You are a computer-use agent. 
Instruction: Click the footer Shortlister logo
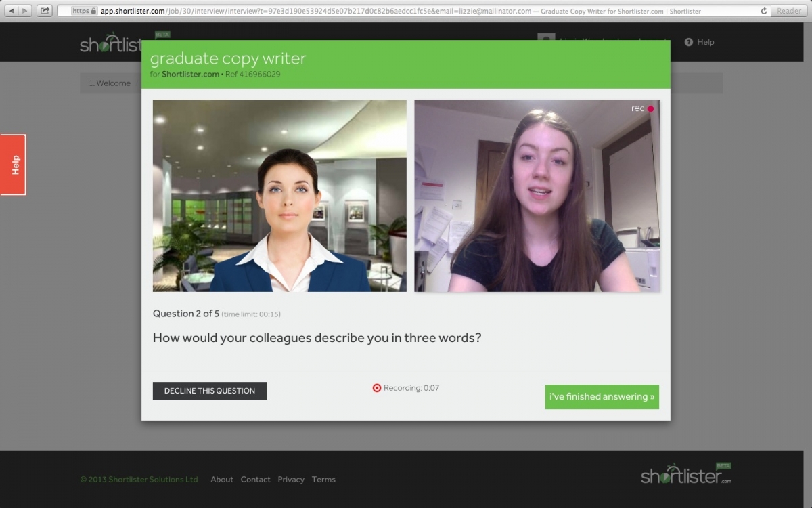686,474
